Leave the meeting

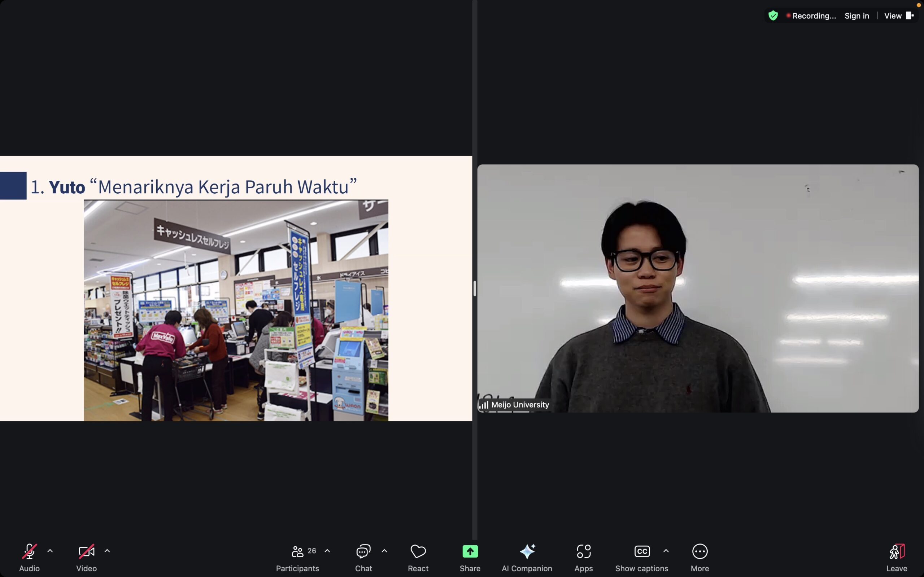[897, 557]
